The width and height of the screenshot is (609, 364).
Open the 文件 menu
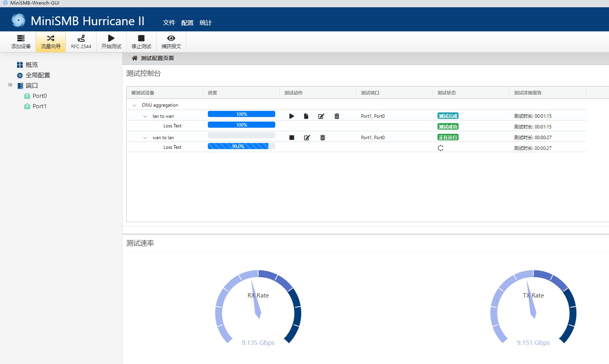pyautogui.click(x=169, y=23)
